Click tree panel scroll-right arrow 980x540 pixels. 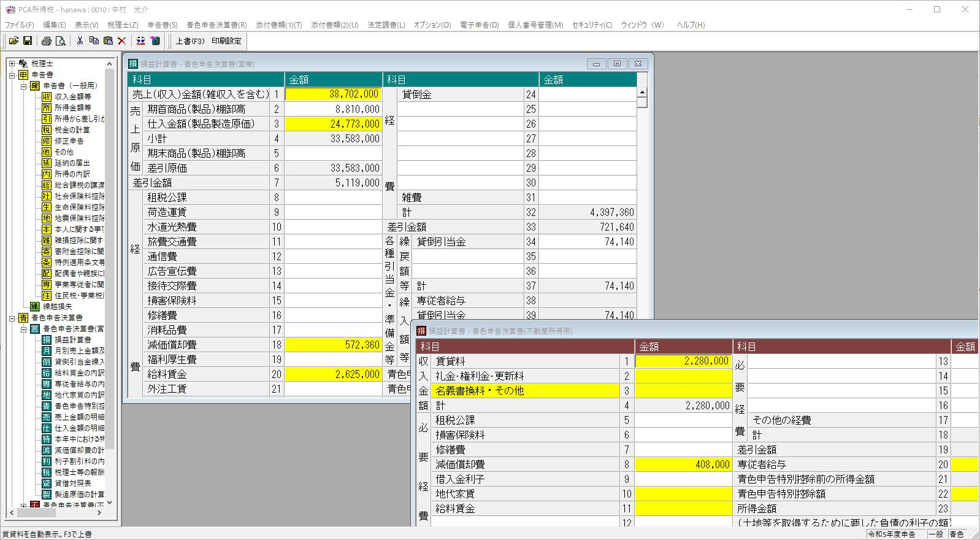tap(100, 513)
